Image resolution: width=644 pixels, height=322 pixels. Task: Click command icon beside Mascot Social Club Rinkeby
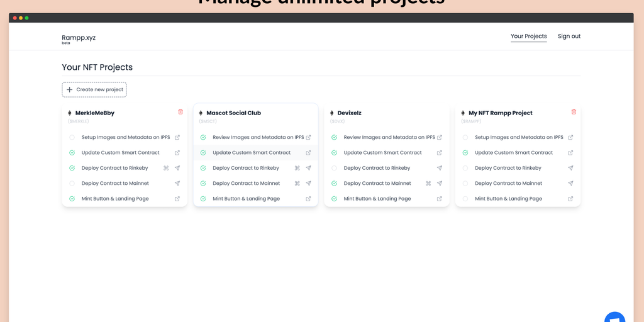(297, 168)
